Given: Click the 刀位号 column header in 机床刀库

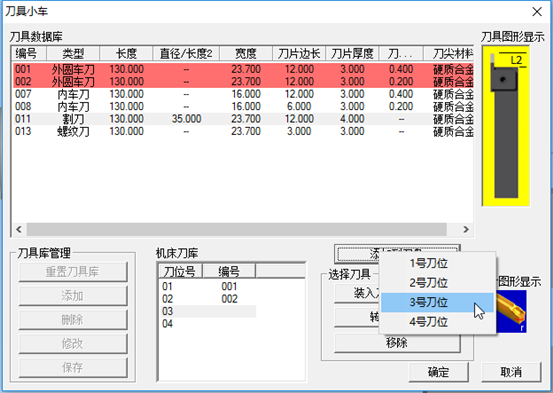Looking at the screenshot, I should [180, 271].
